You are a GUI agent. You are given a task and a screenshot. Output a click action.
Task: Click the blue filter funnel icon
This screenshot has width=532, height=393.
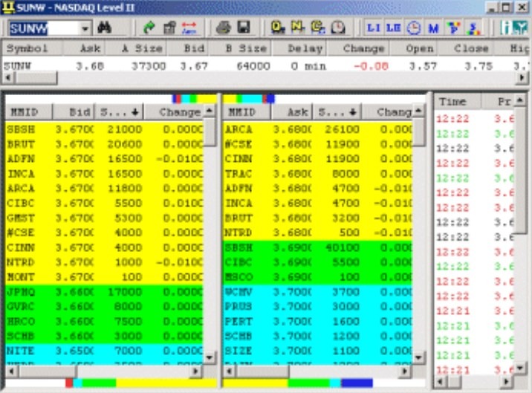point(453,27)
